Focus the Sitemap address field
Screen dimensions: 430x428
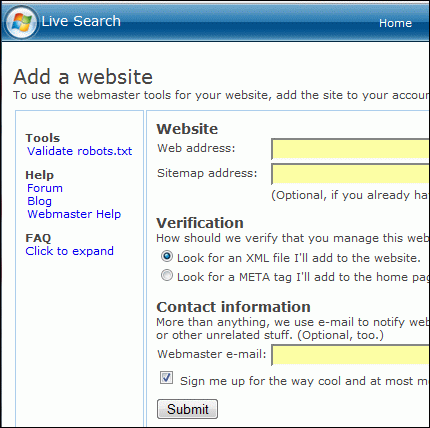coord(350,174)
